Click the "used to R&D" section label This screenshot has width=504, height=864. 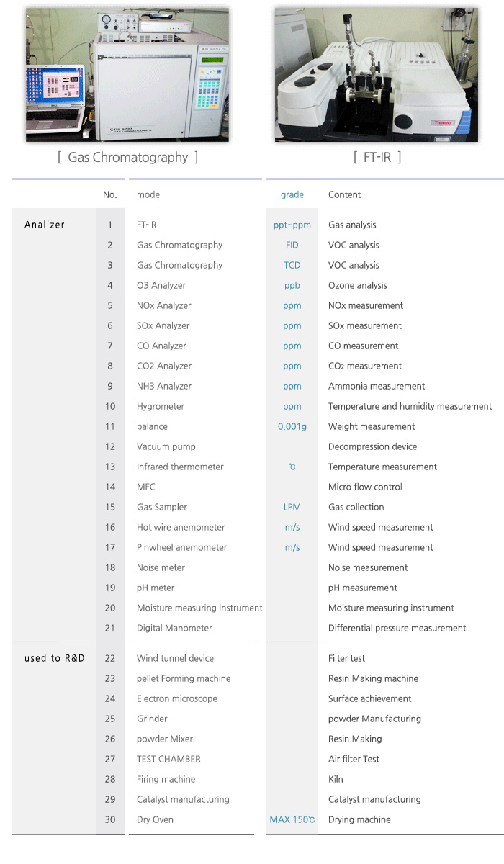click(x=54, y=658)
